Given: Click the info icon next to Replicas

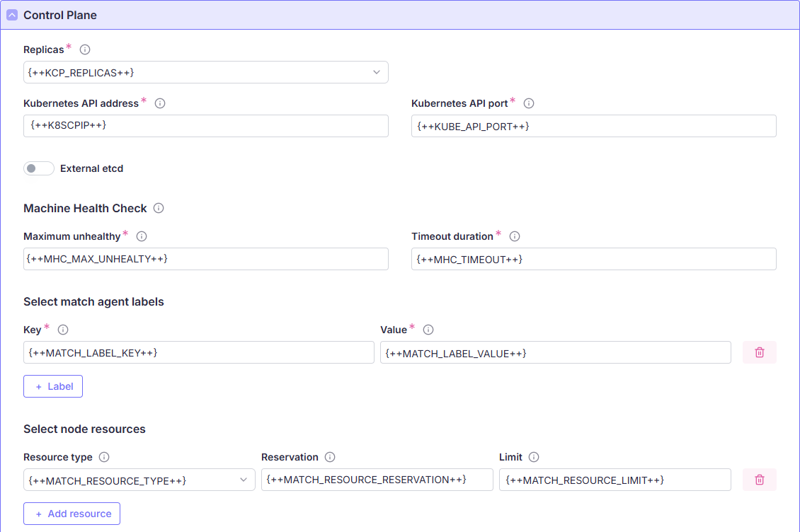Looking at the screenshot, I should pos(85,50).
